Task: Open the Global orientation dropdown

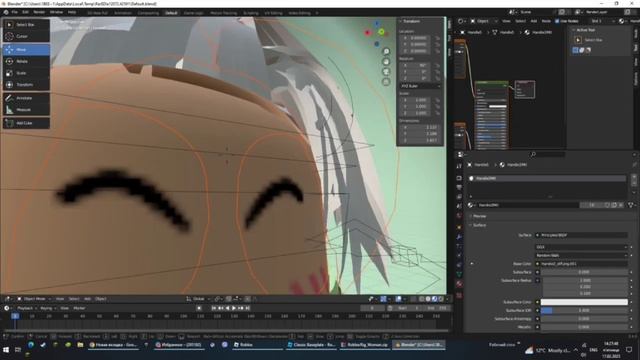Action: tap(198, 299)
